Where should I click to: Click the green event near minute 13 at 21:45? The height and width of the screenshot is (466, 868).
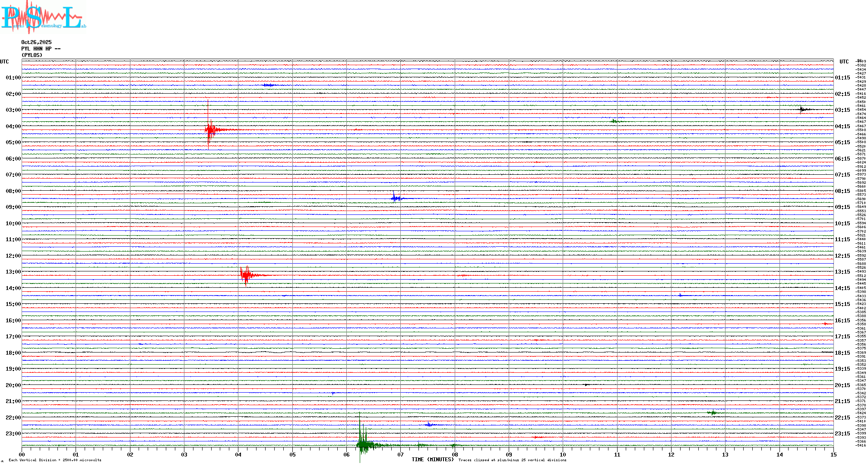(x=712, y=413)
